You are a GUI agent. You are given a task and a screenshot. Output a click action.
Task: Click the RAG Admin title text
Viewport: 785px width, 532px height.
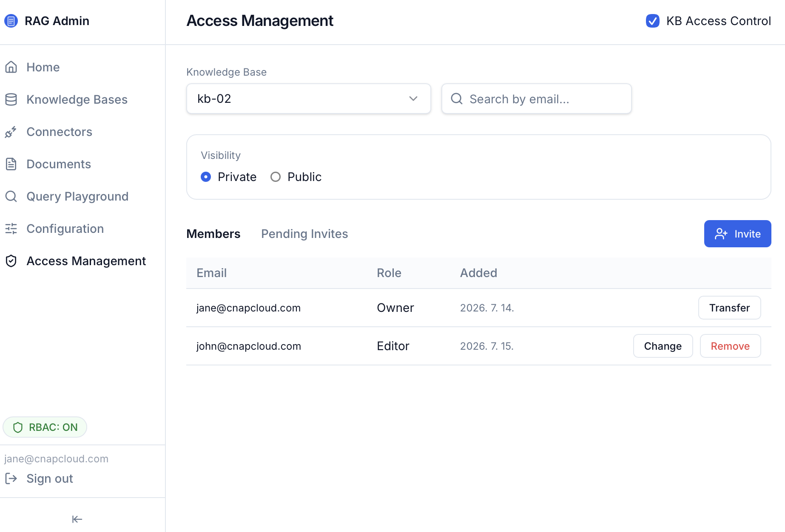point(57,21)
